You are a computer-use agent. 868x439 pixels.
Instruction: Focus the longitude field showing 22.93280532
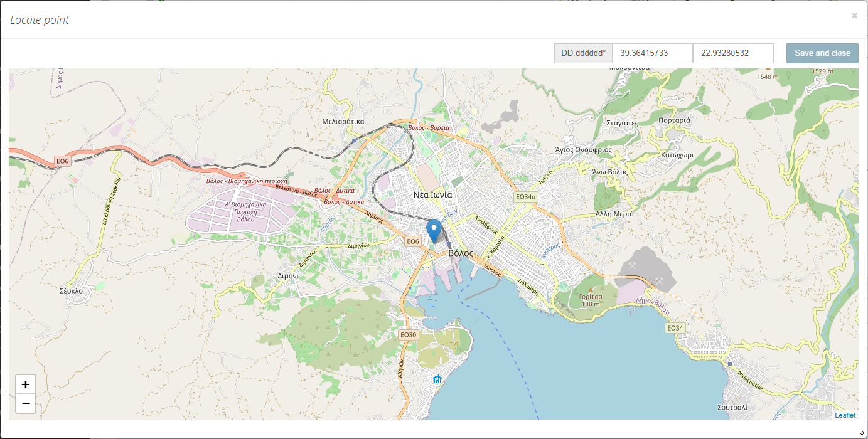pos(733,53)
